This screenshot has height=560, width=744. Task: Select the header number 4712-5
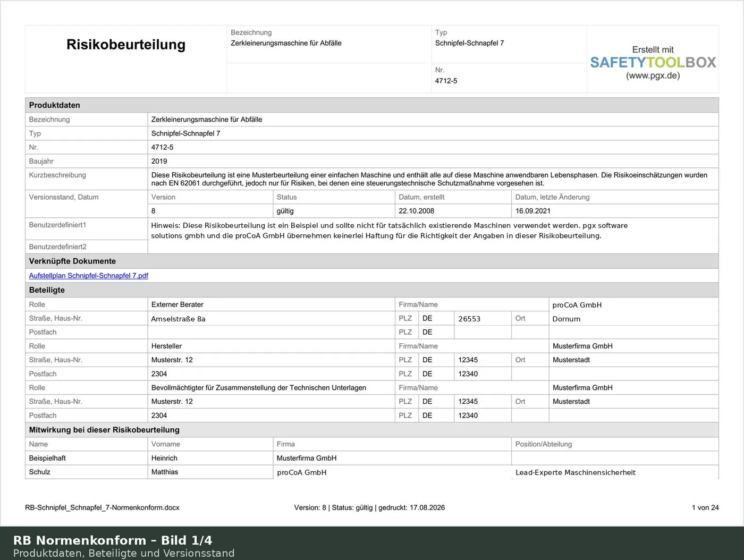click(446, 81)
